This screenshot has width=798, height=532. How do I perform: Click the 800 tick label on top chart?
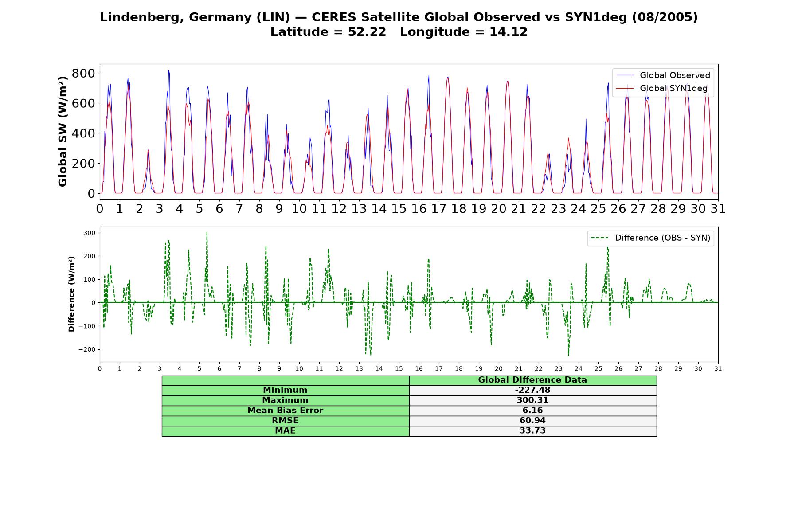click(x=83, y=73)
